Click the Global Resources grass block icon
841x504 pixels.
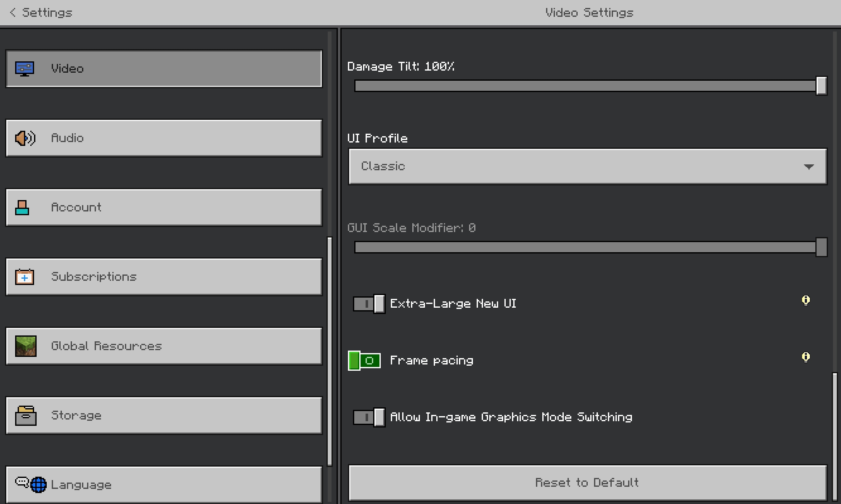coord(26,346)
